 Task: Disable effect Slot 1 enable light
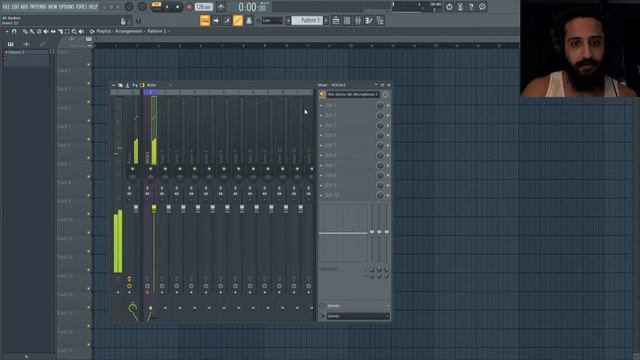(x=388, y=105)
